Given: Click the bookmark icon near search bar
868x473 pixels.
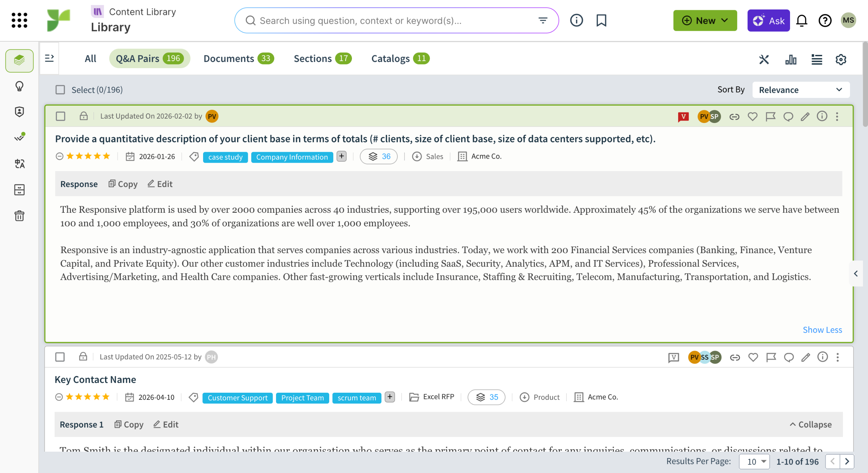Looking at the screenshot, I should 601,20.
